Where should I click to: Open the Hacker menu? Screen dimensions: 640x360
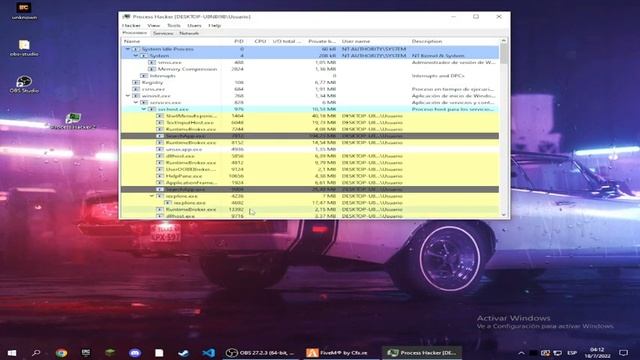(x=131, y=25)
